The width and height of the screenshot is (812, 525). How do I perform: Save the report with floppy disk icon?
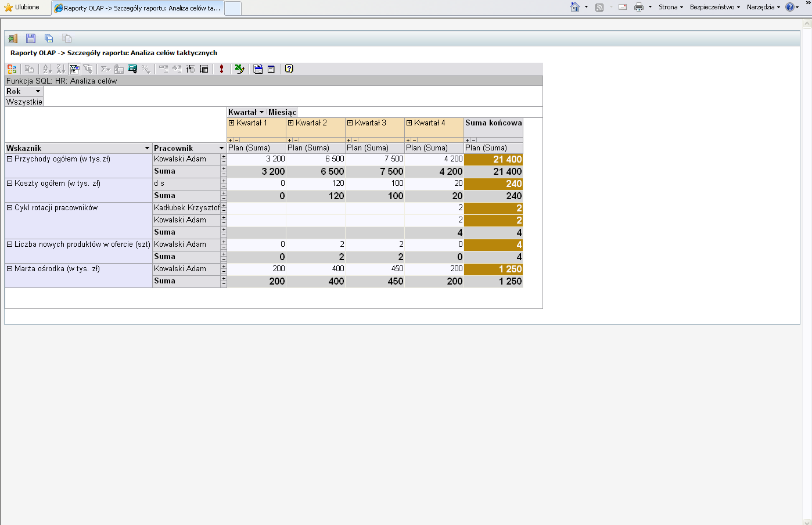(31, 38)
